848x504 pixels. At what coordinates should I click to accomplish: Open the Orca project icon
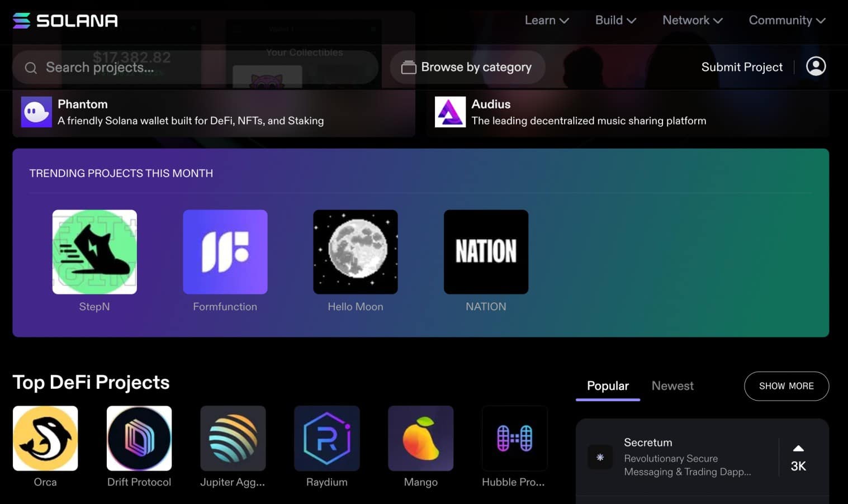pyautogui.click(x=45, y=438)
